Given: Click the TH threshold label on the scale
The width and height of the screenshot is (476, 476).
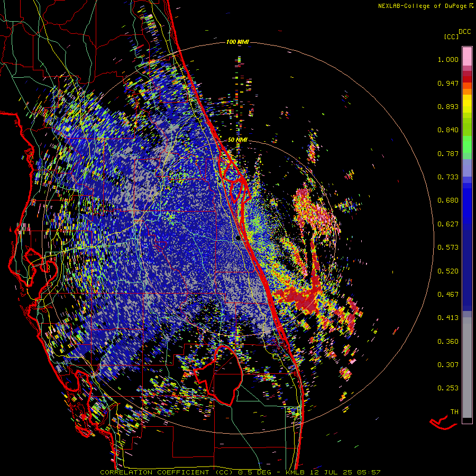Looking at the screenshot, I should [454, 412].
